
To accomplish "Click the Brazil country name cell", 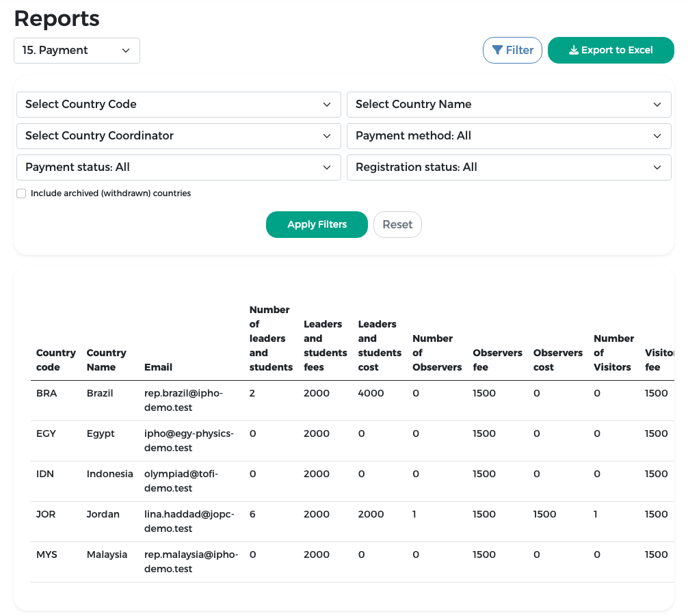I will click(x=100, y=394).
